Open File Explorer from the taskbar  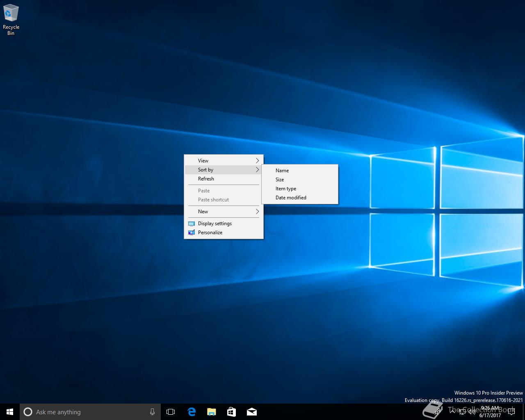[211, 412]
